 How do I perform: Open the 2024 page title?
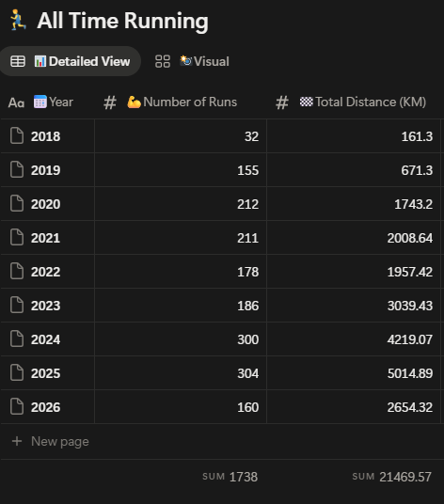[x=46, y=339]
